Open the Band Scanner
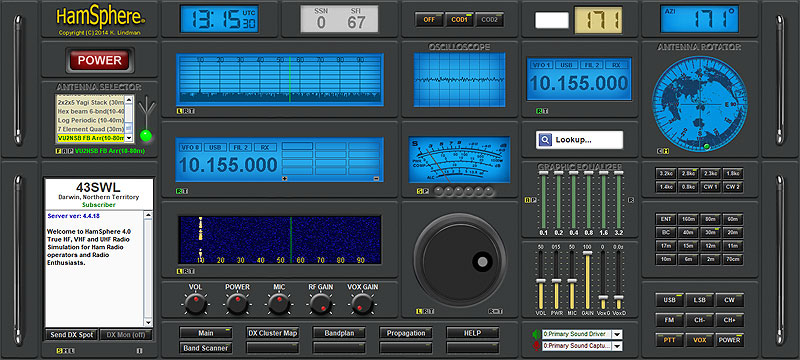This screenshot has height=360, width=800. click(x=206, y=348)
